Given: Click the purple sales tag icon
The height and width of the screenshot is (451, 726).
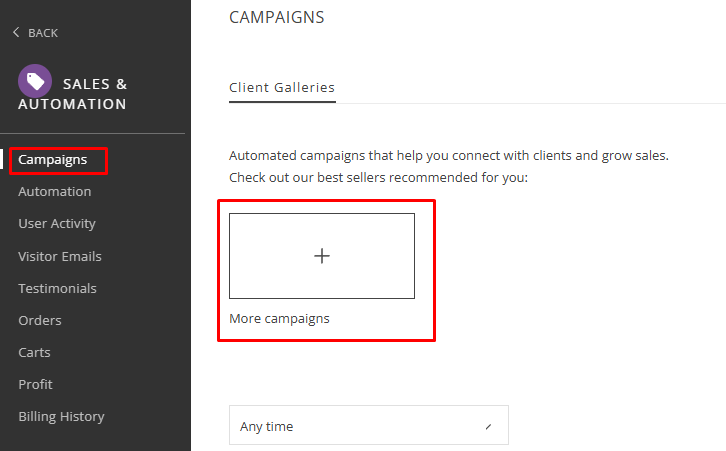Looking at the screenshot, I should 35,81.
